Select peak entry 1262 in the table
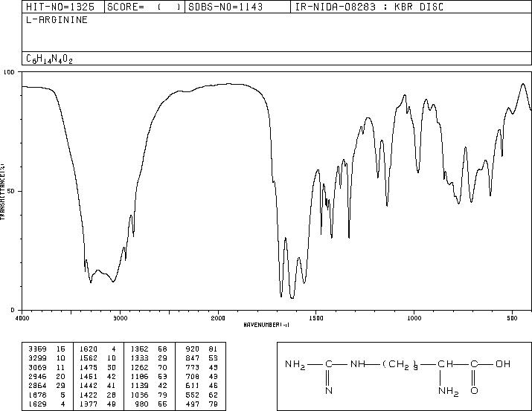Screen dimensions: 532x411 149,367
